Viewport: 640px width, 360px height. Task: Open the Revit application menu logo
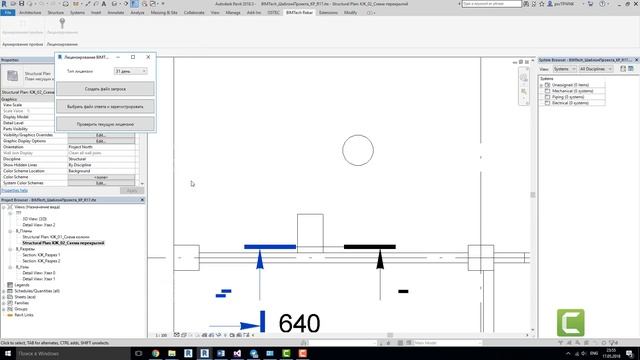pyautogui.click(x=4, y=4)
